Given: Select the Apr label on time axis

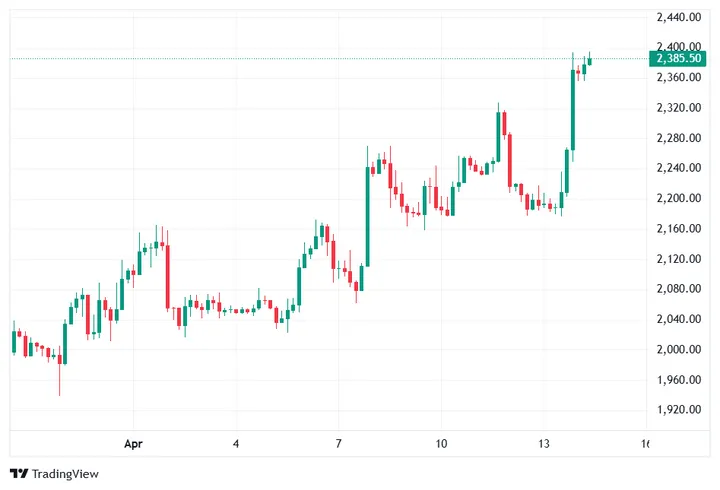Looking at the screenshot, I should (x=132, y=443).
